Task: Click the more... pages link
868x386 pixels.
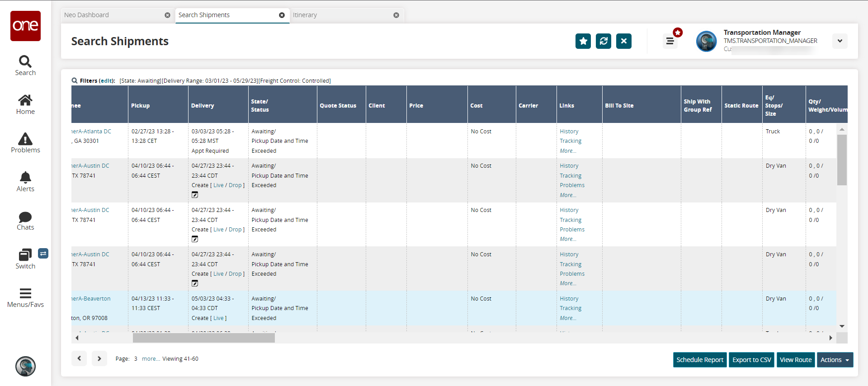Action: pyautogui.click(x=151, y=358)
